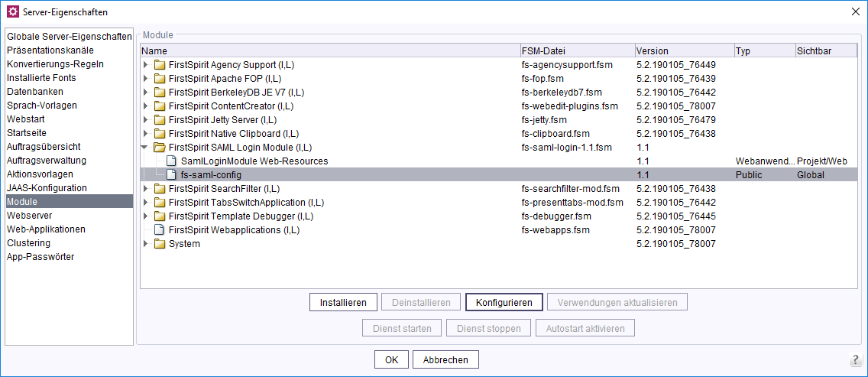Expand the FirstSpirit ContentCreator tree node
The height and width of the screenshot is (377, 868).
146,106
